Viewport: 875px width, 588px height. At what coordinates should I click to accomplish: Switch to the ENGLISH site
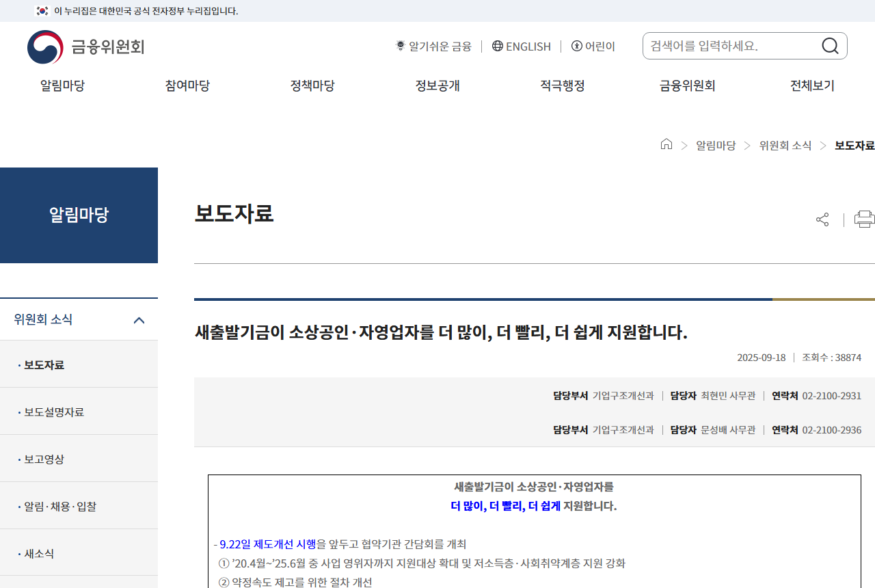tap(528, 46)
